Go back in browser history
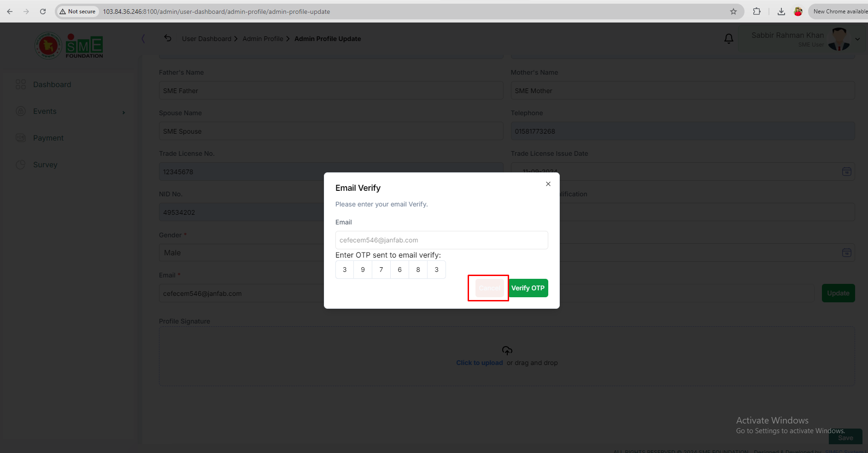 coord(10,12)
